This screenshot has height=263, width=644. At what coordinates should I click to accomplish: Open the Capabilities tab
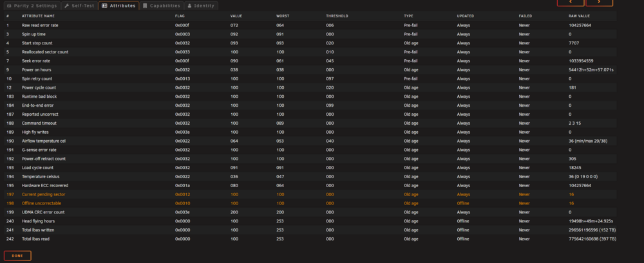pos(162,6)
